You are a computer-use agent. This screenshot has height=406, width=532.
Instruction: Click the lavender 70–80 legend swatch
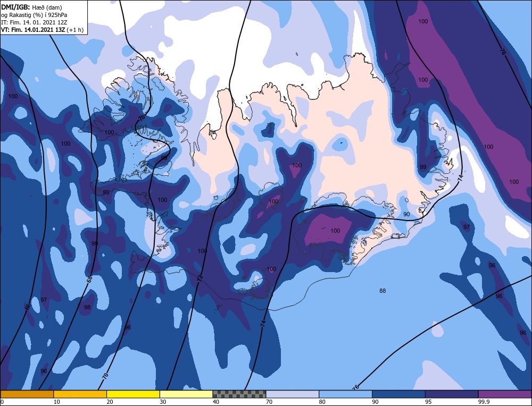(x=293, y=394)
